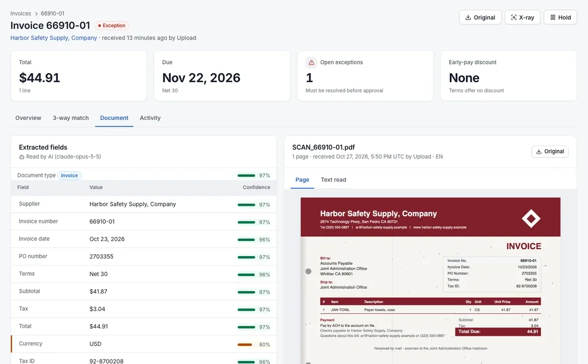
Task: Click the Terms offer no discount note
Action: click(x=476, y=91)
